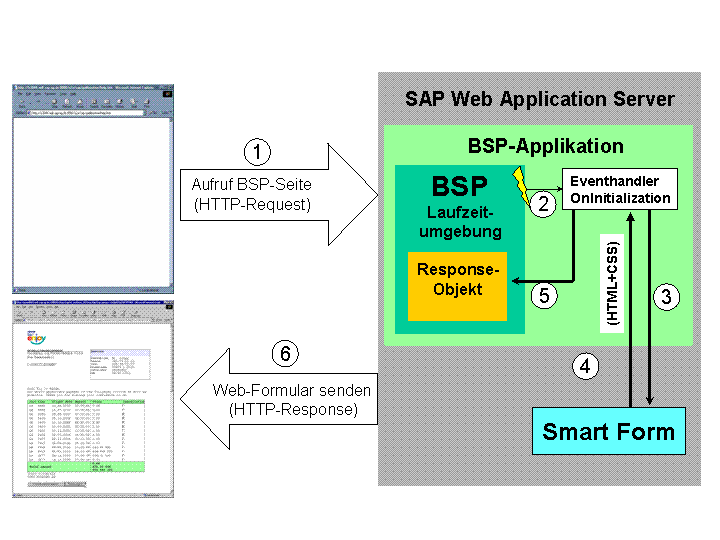Click the vertical (HTML+CSS) label
This screenshot has height=540, width=720.
612,283
